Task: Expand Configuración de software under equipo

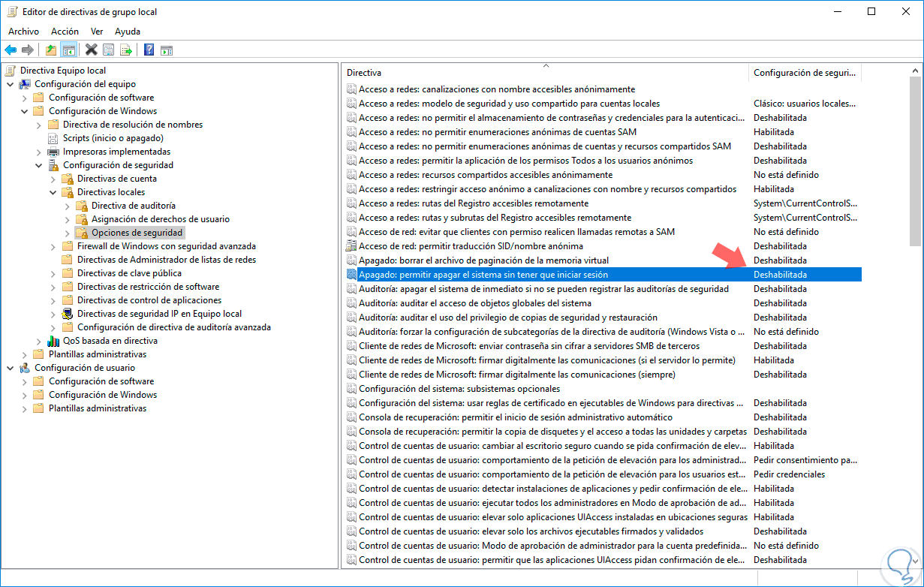Action: 24,98
